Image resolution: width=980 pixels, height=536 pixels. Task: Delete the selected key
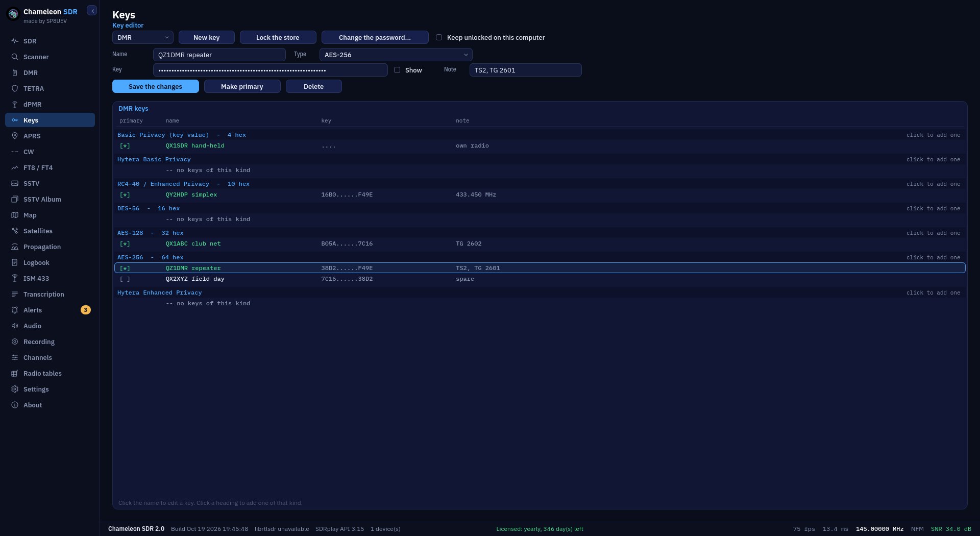tap(314, 86)
